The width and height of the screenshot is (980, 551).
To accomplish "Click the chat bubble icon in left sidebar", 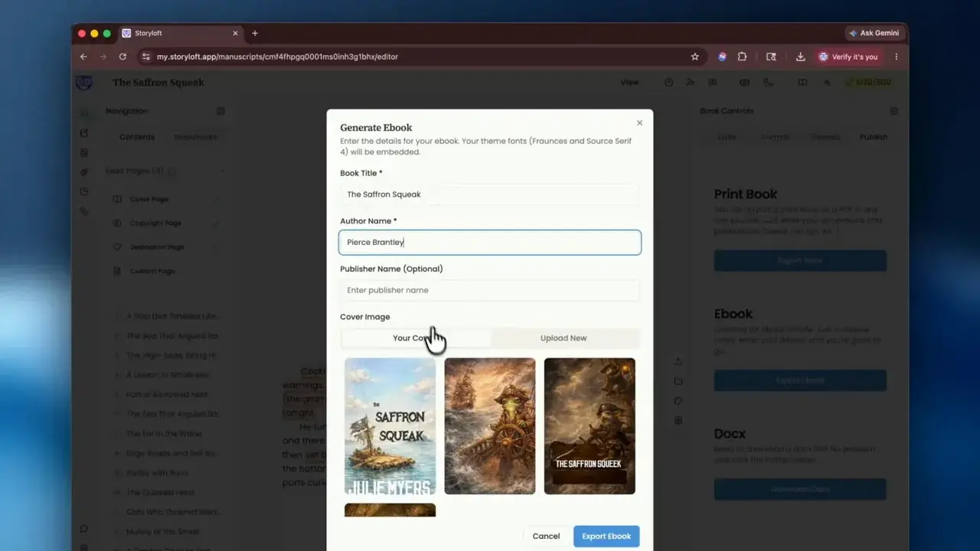I will coord(83,528).
